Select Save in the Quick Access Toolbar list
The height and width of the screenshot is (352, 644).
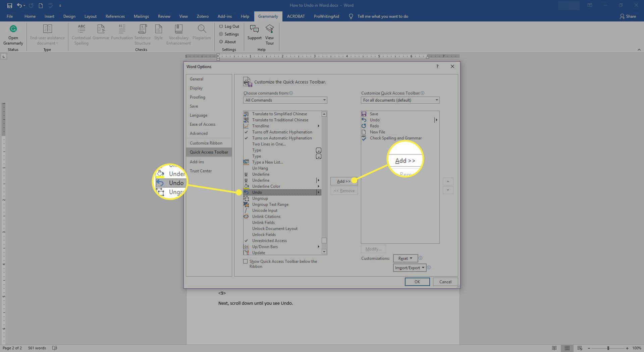(400, 114)
